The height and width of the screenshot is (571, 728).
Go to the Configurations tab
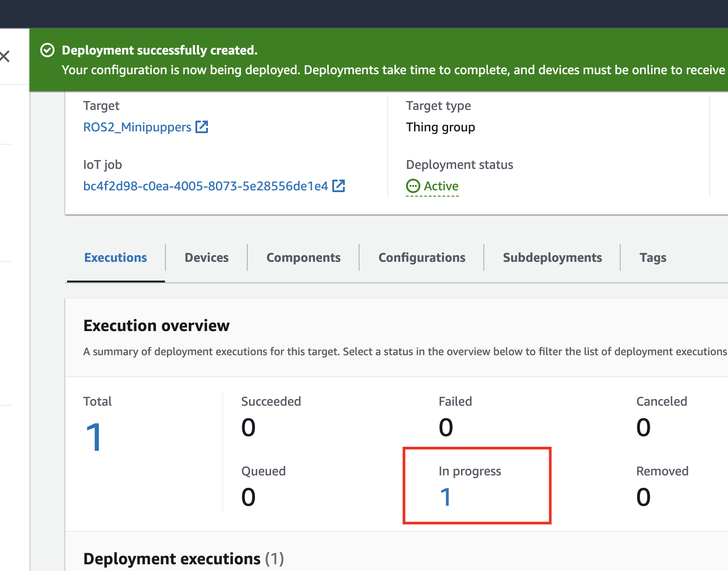click(x=422, y=258)
